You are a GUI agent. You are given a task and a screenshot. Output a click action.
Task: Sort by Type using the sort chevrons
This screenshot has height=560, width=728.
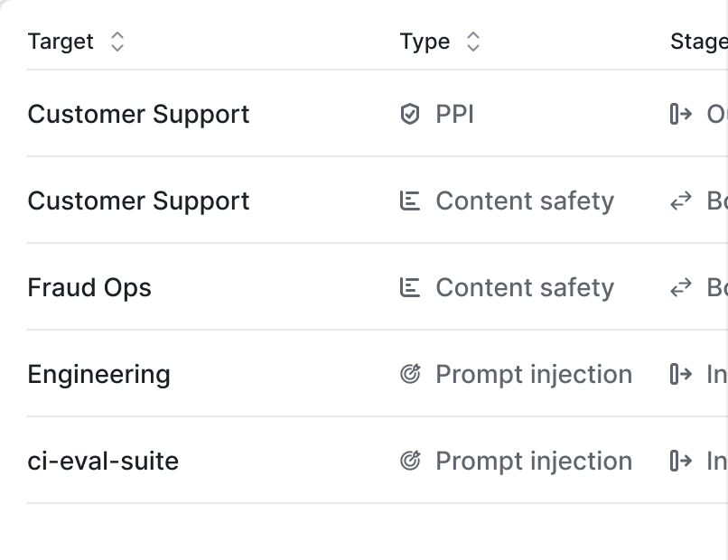(x=473, y=42)
